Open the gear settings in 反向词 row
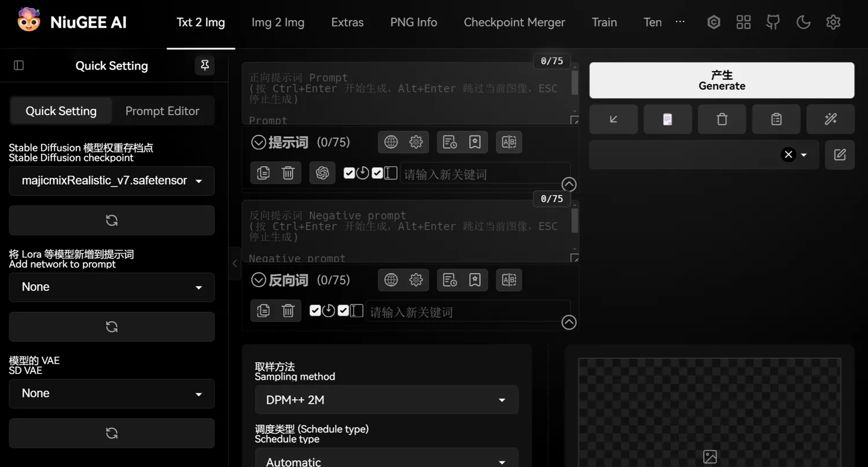 pos(416,280)
